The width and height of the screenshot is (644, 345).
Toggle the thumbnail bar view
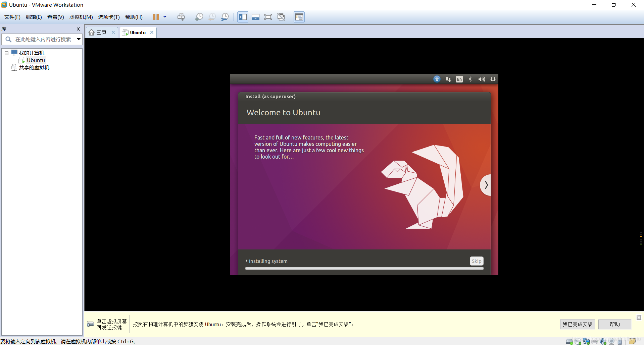[255, 17]
